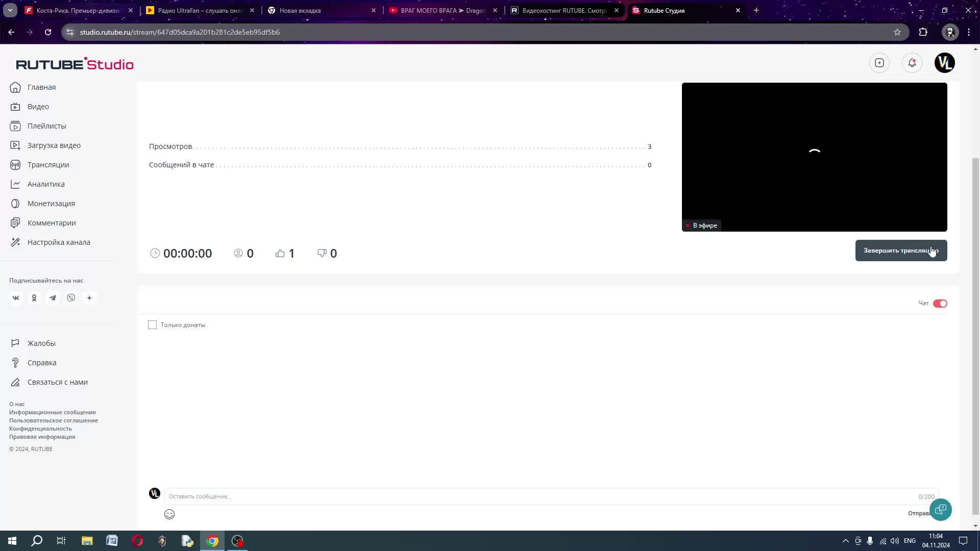
Task: Click the thumbs-up likes icon
Action: pos(280,253)
